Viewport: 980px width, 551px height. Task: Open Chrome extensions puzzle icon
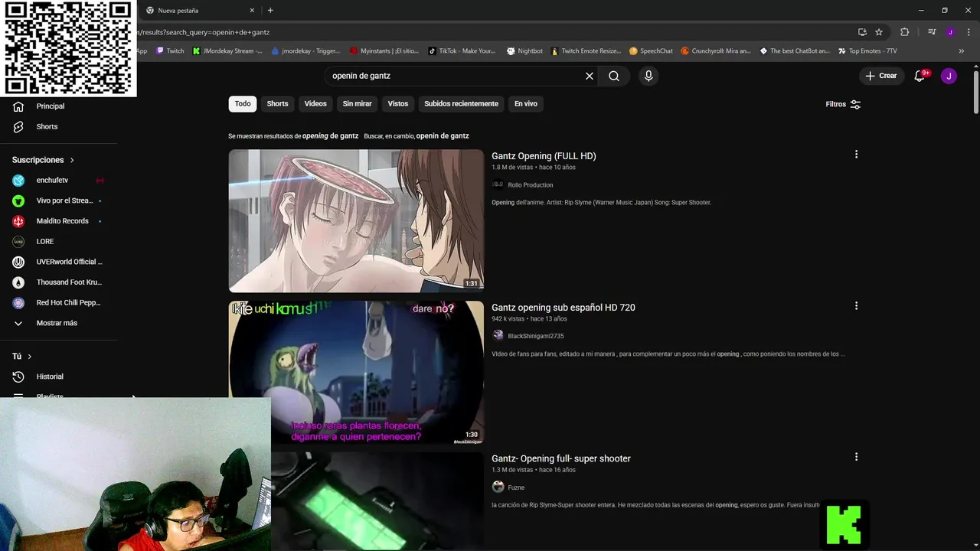pos(905,32)
